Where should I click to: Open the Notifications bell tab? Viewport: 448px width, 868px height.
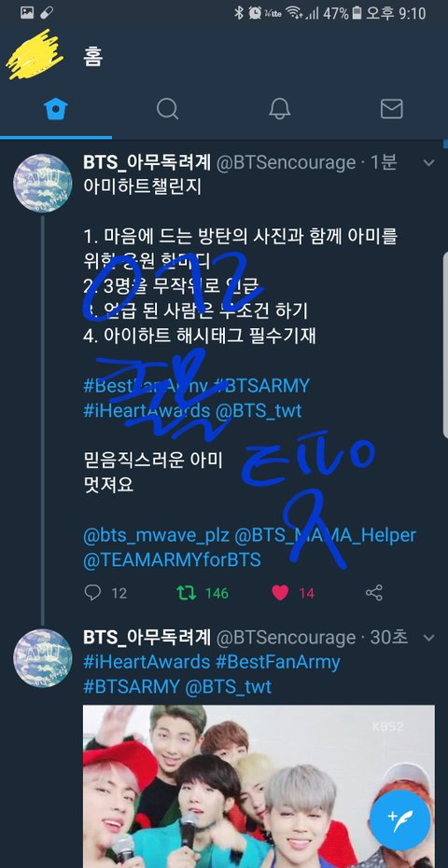coord(279,108)
